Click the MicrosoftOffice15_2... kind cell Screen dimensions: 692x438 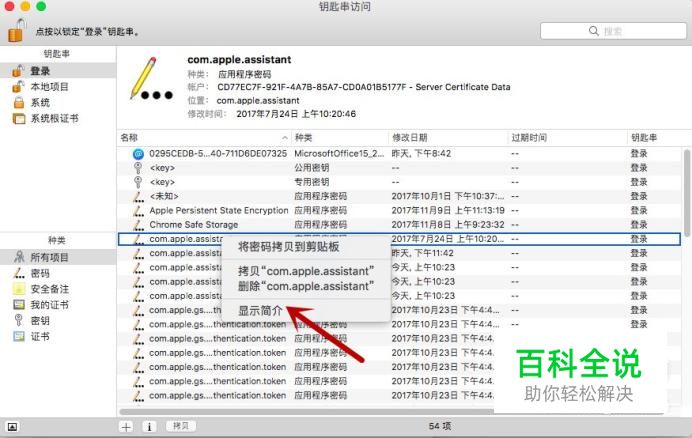pyautogui.click(x=339, y=154)
